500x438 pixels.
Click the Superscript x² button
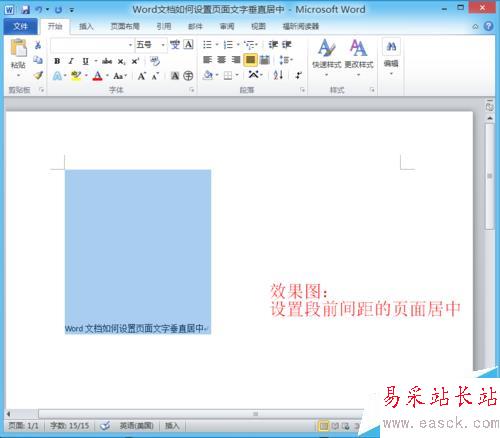pos(135,61)
